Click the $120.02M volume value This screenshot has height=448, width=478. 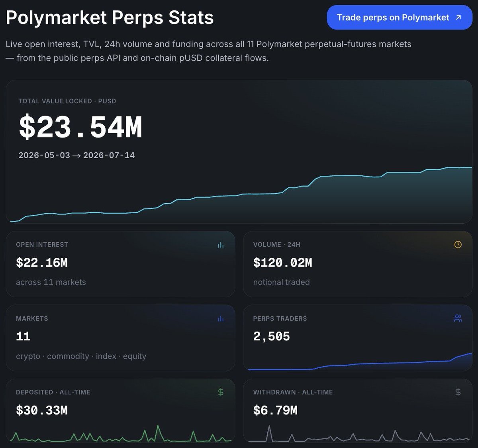tap(283, 263)
